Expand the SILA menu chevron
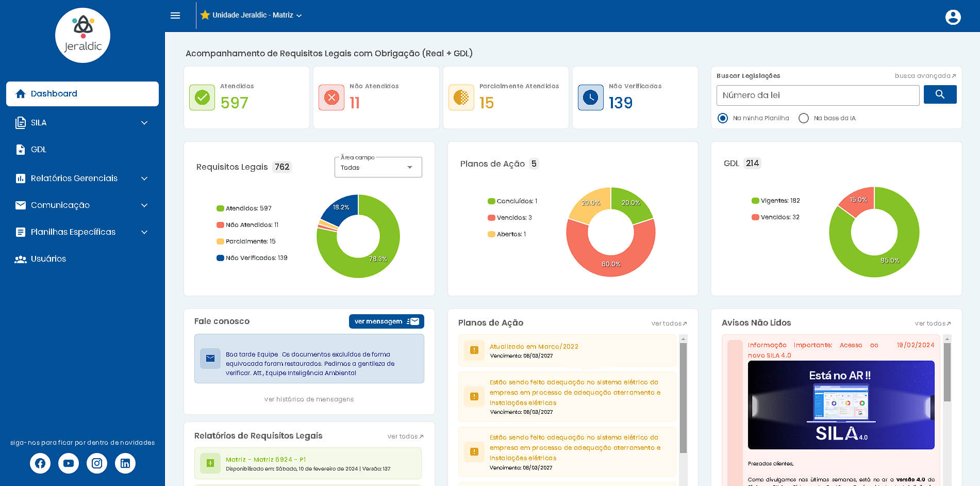The height and width of the screenshot is (486, 980). click(x=144, y=123)
